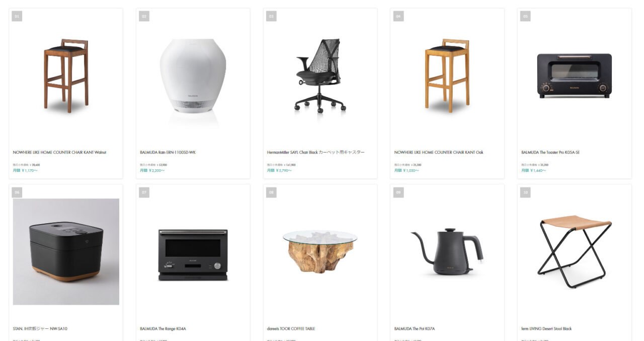Viewport: 644px width, 341px height.
Task: Select the BALMUDA The Range microwave image
Action: (193, 251)
